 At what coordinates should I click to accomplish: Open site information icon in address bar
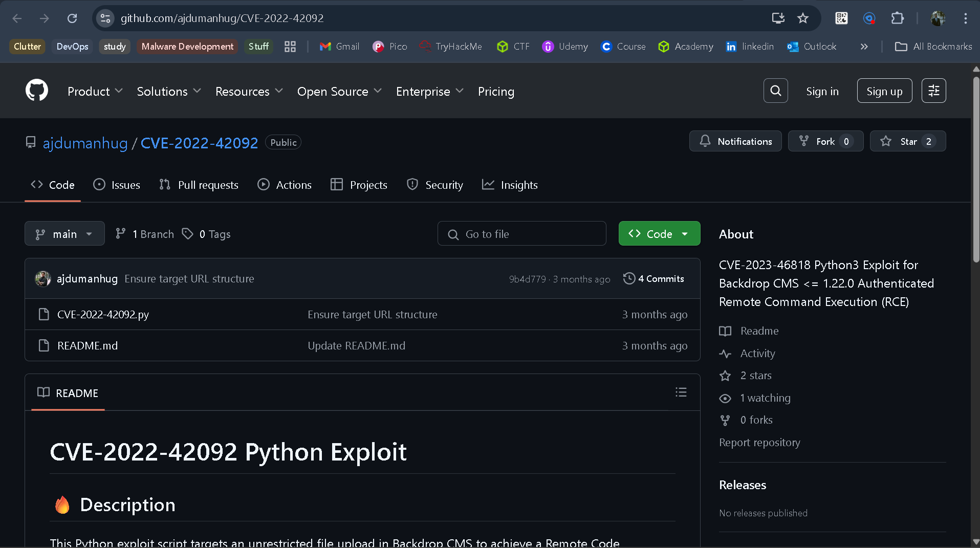pos(105,18)
